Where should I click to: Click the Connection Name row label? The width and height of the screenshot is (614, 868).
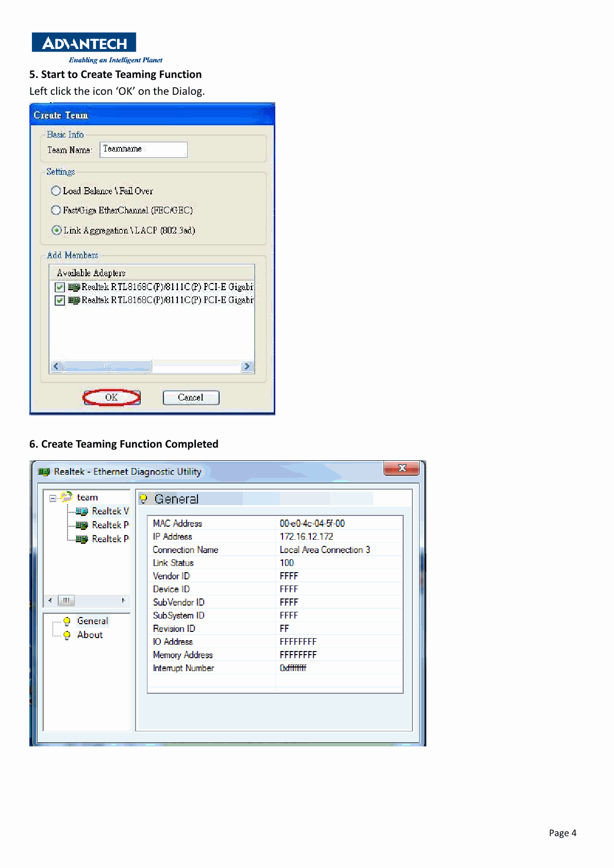click(x=186, y=550)
